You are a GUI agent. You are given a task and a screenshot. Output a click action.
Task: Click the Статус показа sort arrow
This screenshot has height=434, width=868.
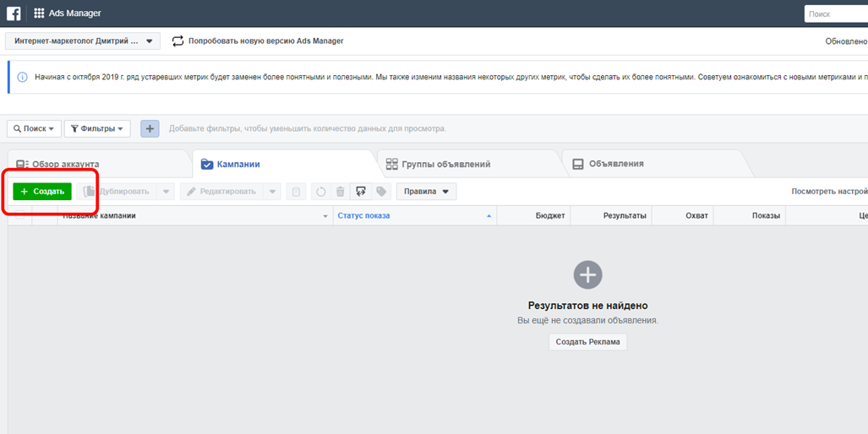click(489, 216)
